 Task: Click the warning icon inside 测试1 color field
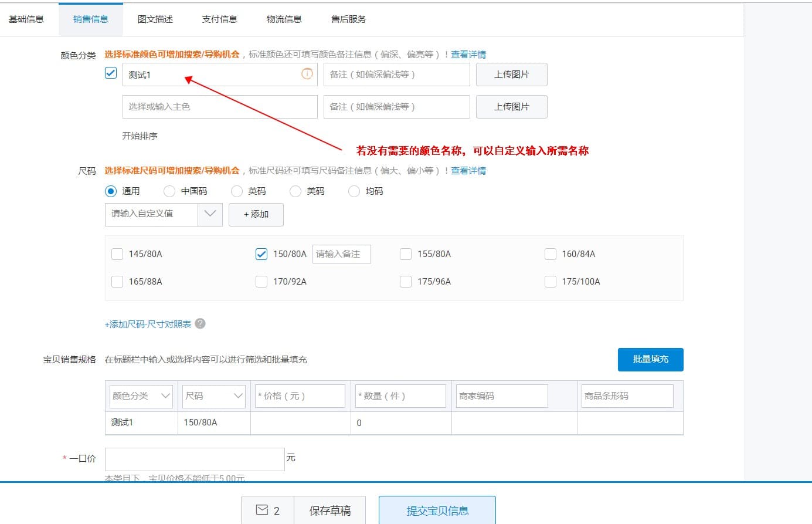pyautogui.click(x=306, y=74)
